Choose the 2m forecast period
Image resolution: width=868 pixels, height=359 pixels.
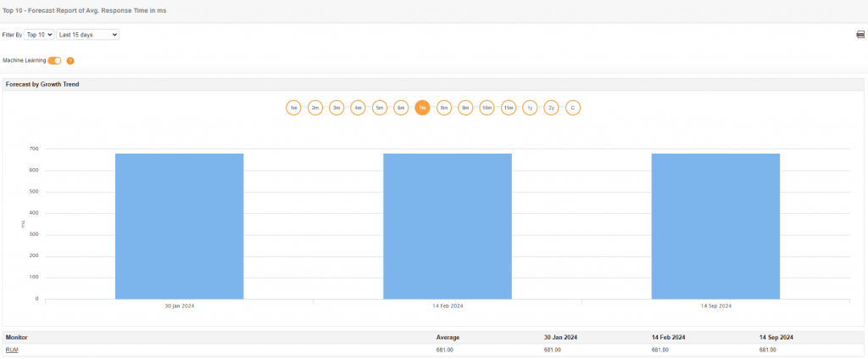(315, 108)
